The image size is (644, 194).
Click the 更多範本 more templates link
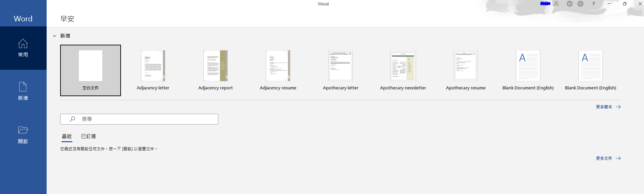(608, 107)
